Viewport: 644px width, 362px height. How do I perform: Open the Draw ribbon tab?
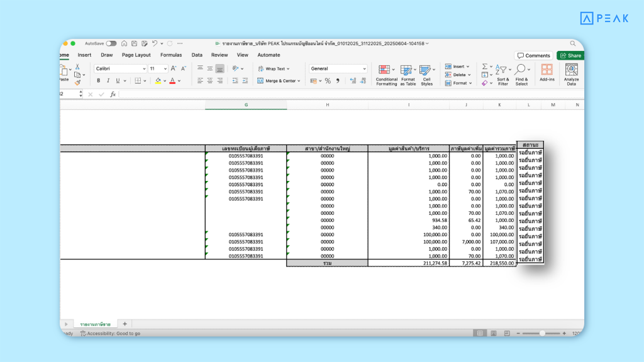[107, 55]
